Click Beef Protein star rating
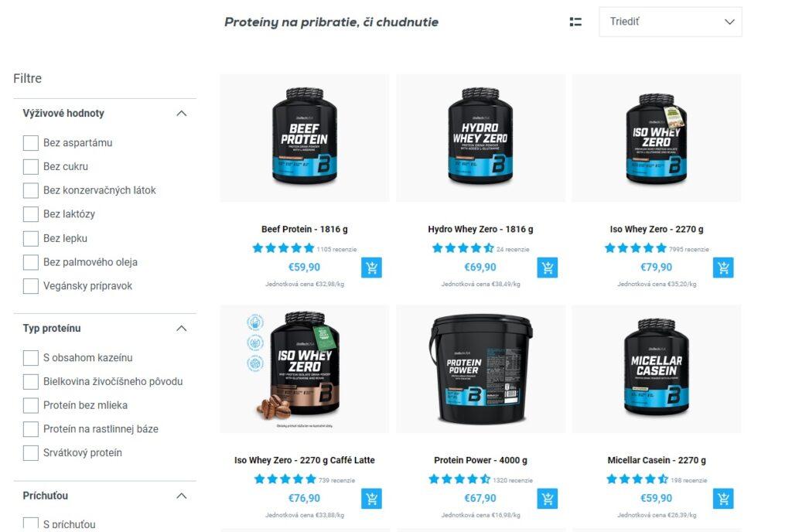 tap(283, 248)
